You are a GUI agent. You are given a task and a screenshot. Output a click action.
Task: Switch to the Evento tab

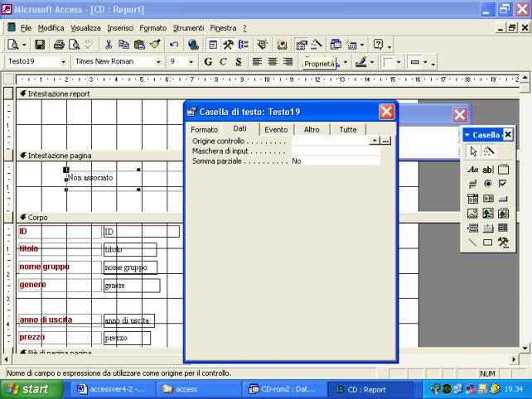pos(276,130)
